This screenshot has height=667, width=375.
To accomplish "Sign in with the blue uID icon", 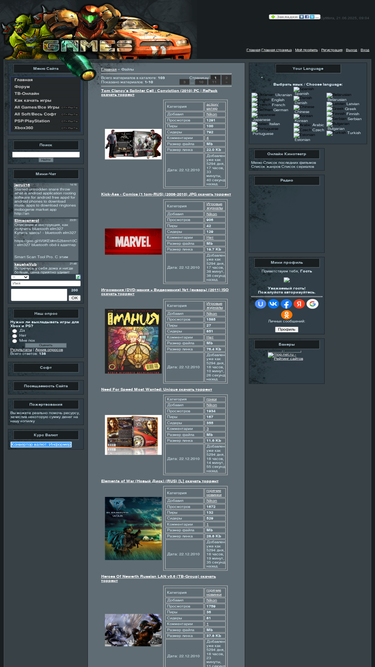I will (260, 304).
